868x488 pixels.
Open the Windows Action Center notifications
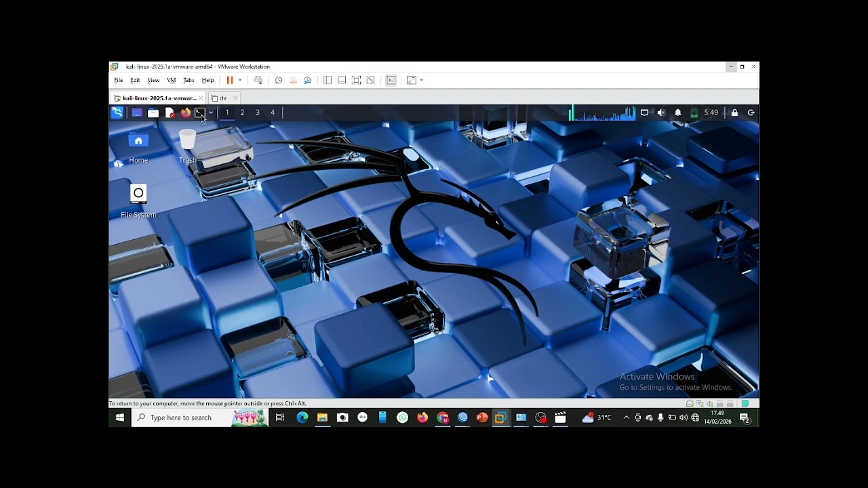coord(745,418)
